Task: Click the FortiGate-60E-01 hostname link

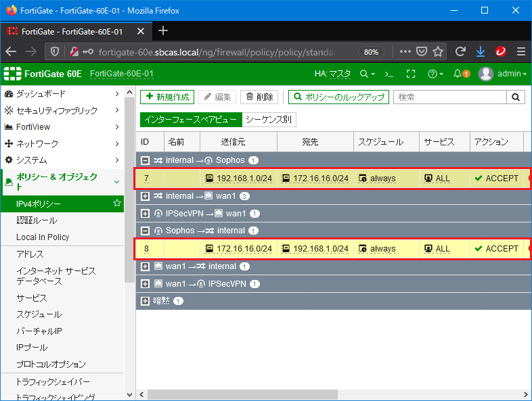Action: tap(121, 74)
